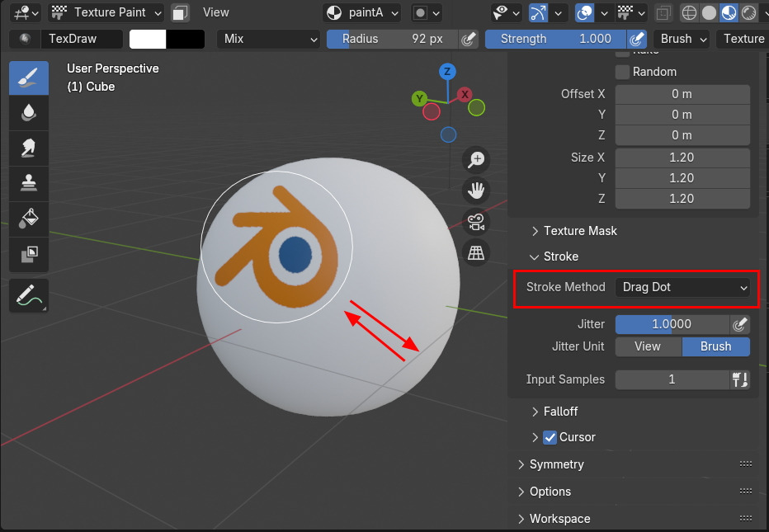This screenshot has height=532, width=769.
Task: Click the Input Samples value field
Action: tap(672, 379)
